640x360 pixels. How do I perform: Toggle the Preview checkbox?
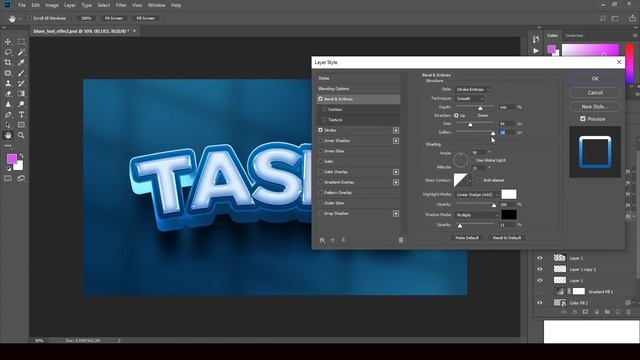point(583,119)
